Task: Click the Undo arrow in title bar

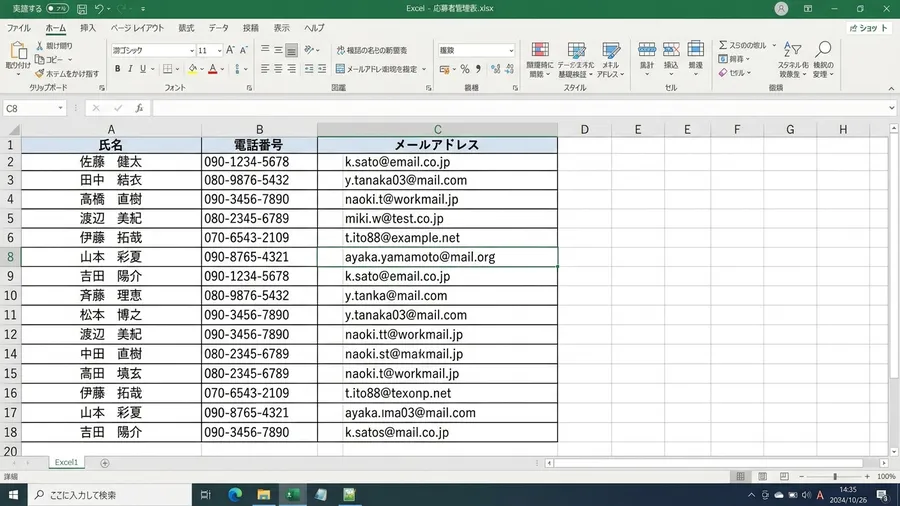Action: click(x=99, y=9)
